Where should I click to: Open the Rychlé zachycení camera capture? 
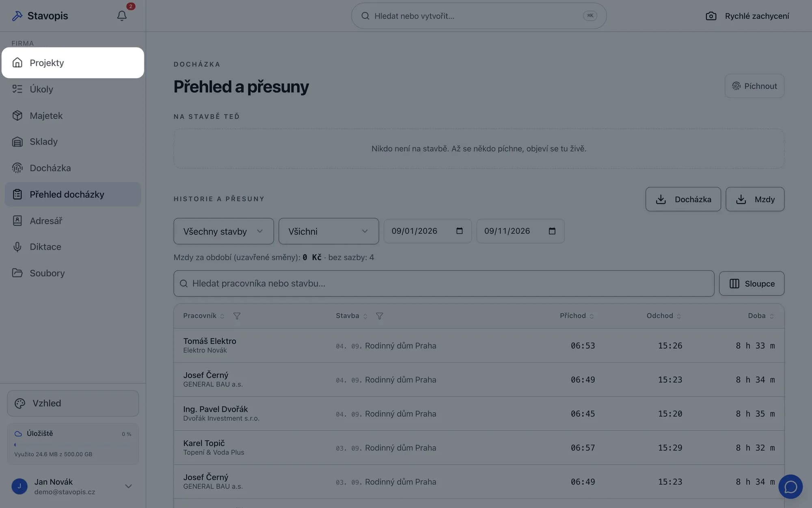[x=747, y=16]
